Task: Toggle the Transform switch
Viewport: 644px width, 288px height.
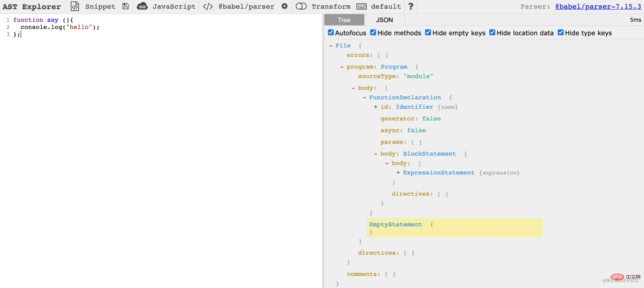Action: tap(301, 6)
